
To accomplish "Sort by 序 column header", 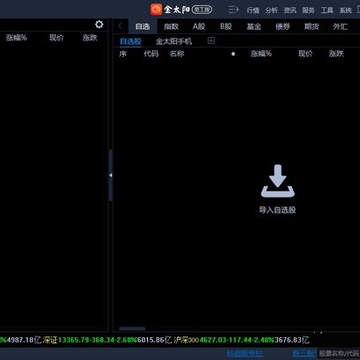I will point(123,54).
